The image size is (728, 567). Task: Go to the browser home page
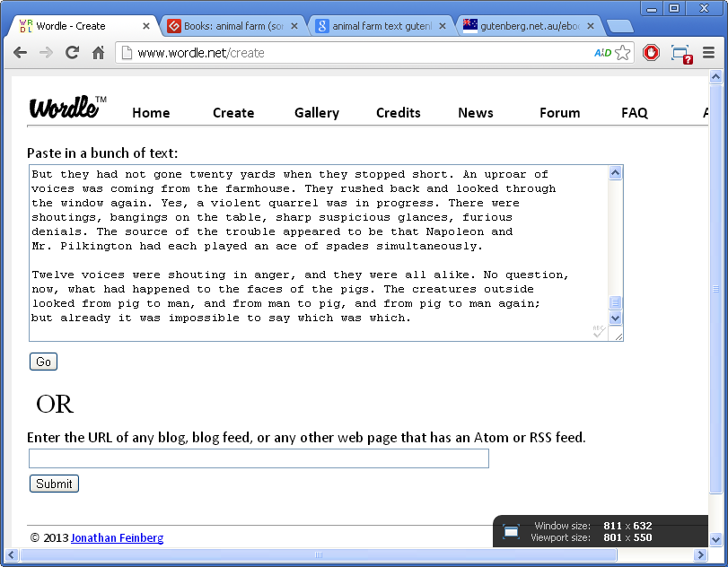[x=99, y=53]
